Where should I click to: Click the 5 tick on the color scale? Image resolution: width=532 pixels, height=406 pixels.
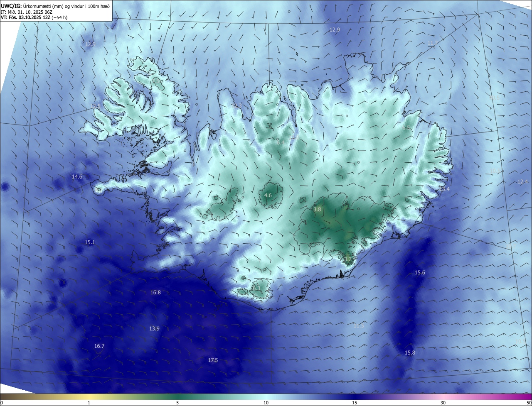click(x=177, y=403)
